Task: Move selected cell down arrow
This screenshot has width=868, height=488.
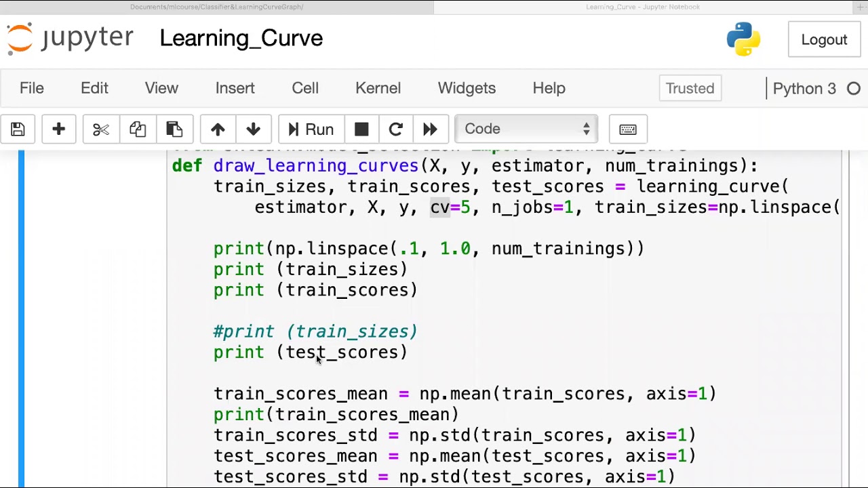Action: [x=254, y=129]
